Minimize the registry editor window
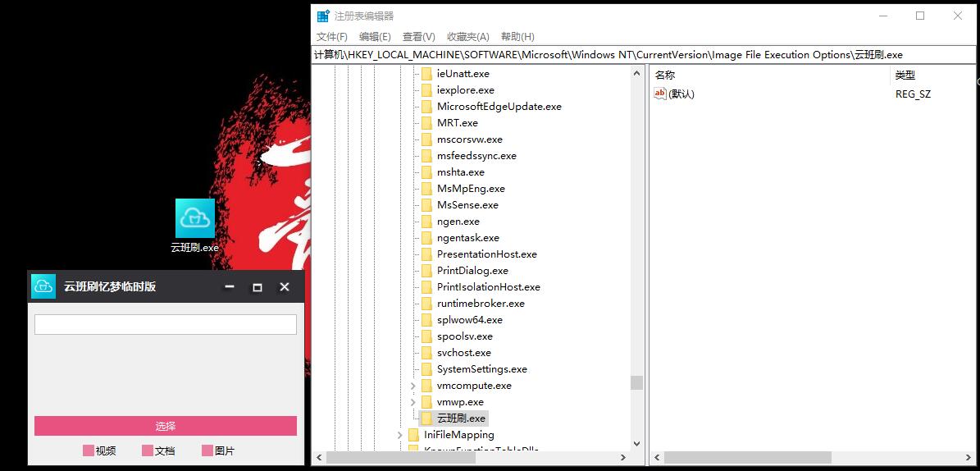 click(x=882, y=16)
